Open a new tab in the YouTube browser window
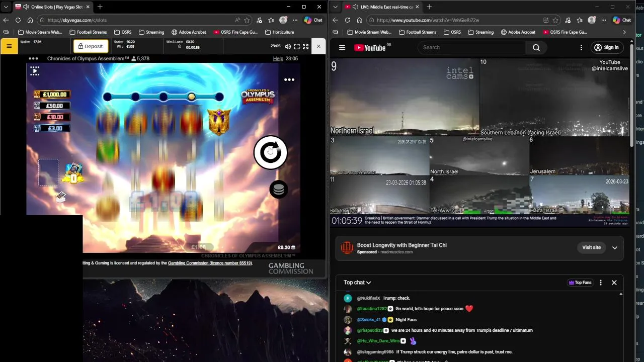Screen dimensions: 644x362 click(x=429, y=7)
